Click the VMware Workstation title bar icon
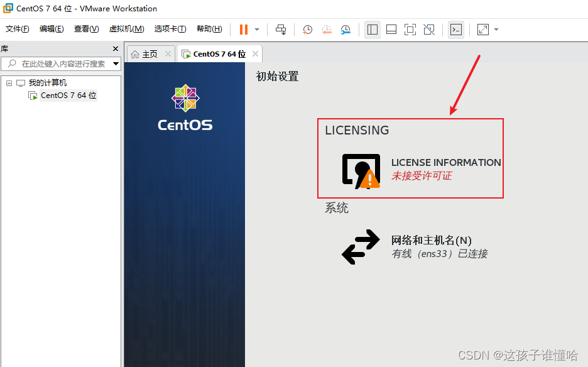Image resolution: width=588 pixels, height=367 pixels. click(x=8, y=8)
